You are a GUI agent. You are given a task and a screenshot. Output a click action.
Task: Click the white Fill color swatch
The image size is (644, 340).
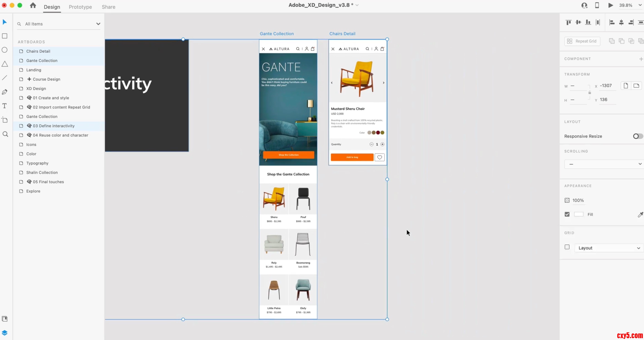click(x=578, y=214)
